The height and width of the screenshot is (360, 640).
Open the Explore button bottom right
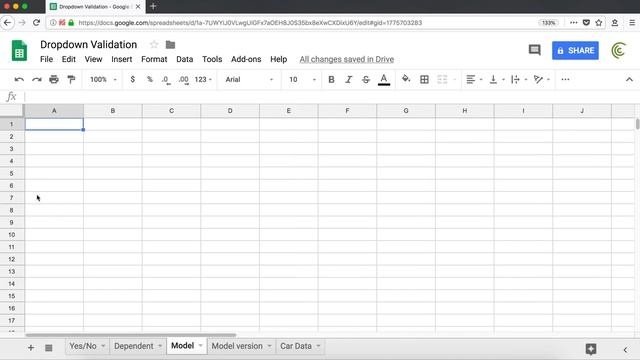[591, 349]
